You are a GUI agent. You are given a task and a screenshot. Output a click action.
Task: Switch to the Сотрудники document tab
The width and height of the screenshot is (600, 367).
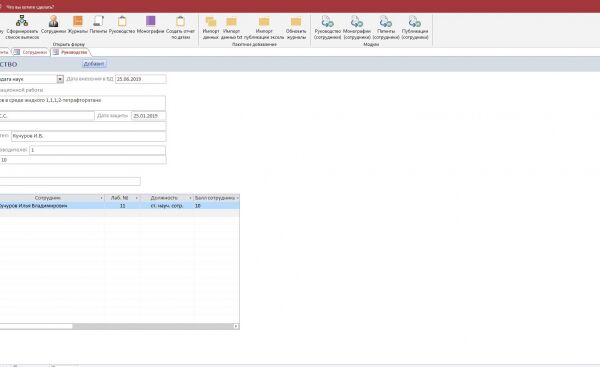pos(31,52)
